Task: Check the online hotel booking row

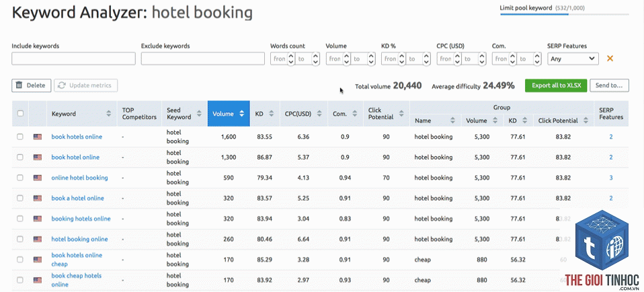Action: 20,178
